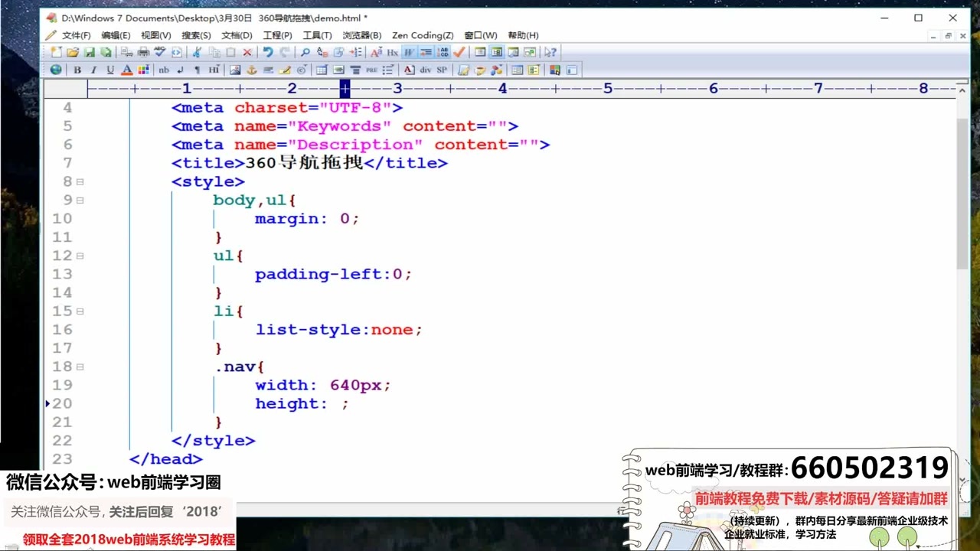Save the current file with floppy icon
Viewport: 980px width, 551px height.
[x=90, y=52]
